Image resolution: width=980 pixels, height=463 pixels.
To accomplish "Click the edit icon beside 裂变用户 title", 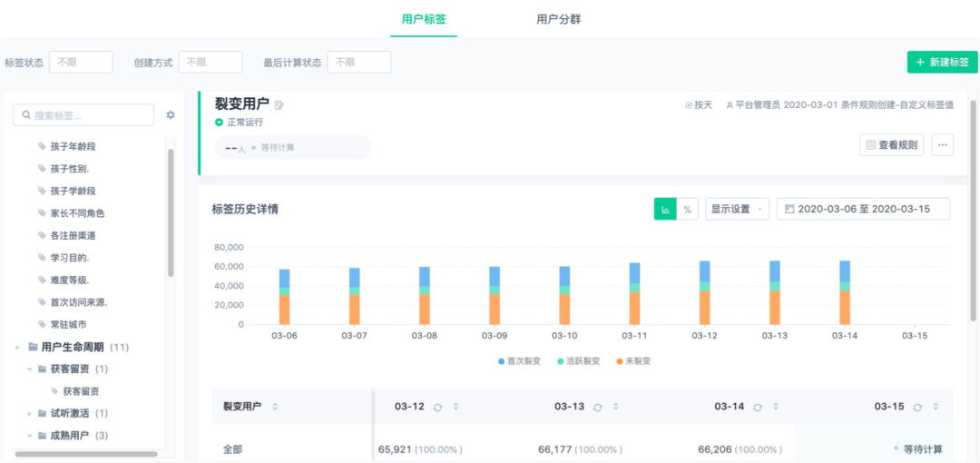I will [279, 105].
